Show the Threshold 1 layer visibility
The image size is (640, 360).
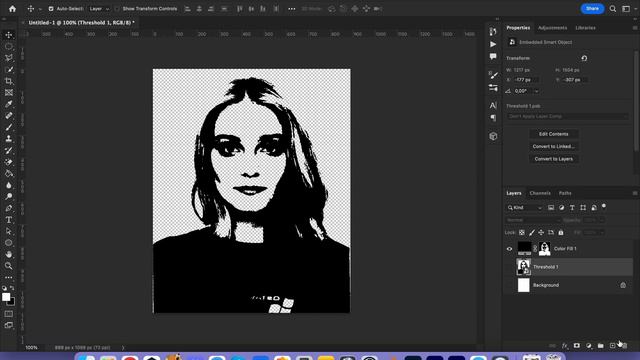click(509, 267)
